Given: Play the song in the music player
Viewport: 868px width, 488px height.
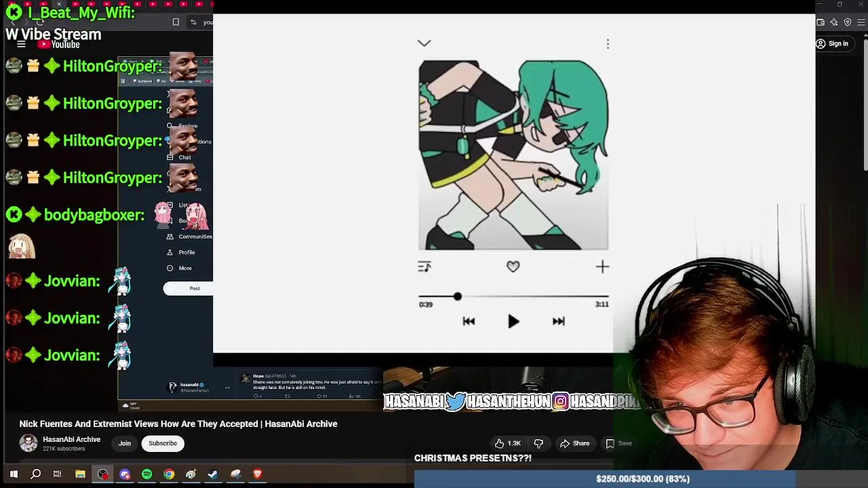Looking at the screenshot, I should coord(513,322).
